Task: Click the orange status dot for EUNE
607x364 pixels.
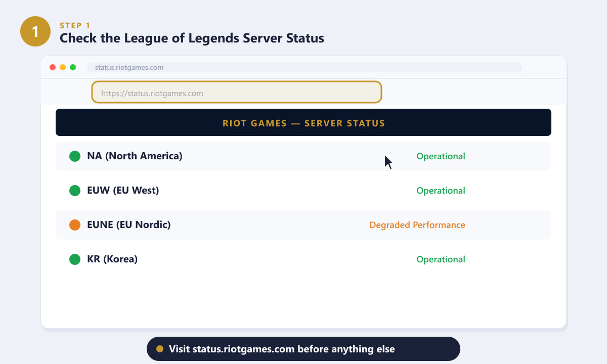Action: click(x=75, y=225)
